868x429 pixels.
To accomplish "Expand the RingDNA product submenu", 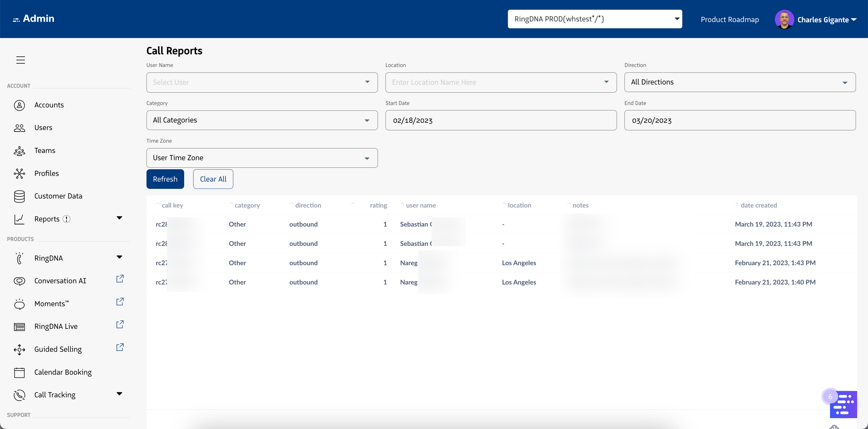I will click(119, 257).
